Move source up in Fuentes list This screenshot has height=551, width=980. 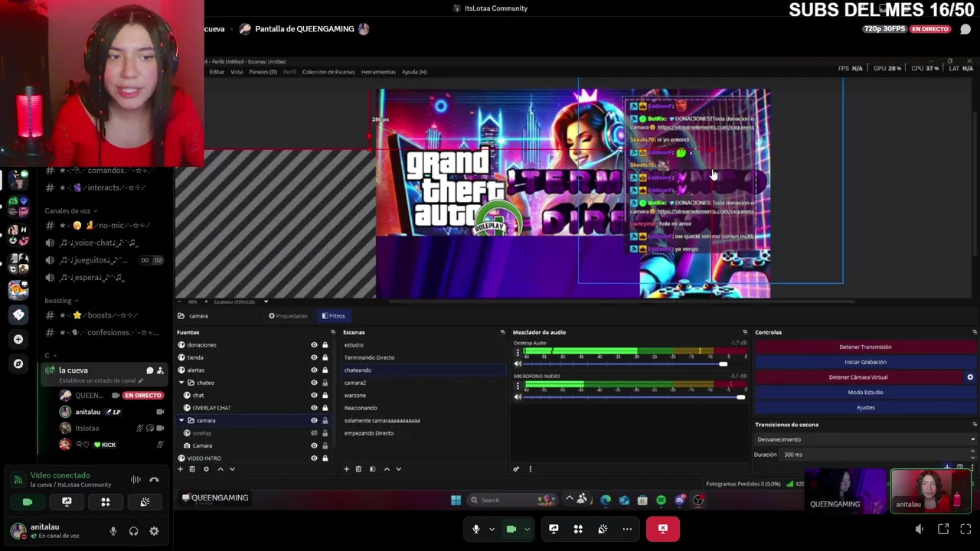click(220, 469)
